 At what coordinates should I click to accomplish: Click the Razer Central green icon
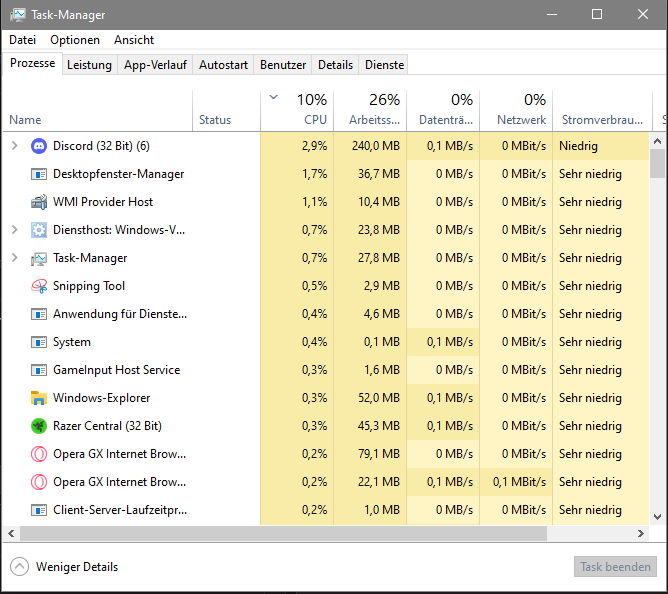coord(39,426)
